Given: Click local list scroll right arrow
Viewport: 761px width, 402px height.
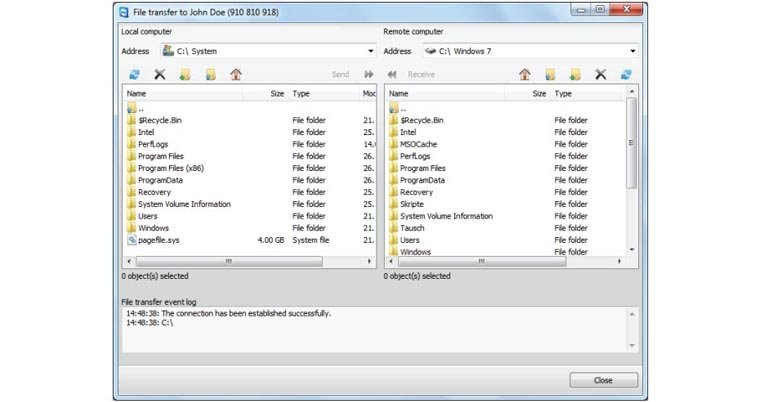Looking at the screenshot, I should (x=369, y=261).
